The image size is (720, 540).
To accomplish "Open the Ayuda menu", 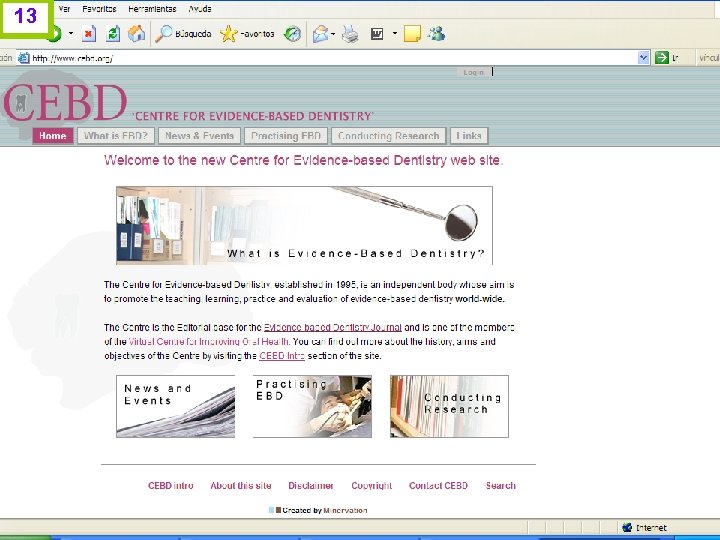I will 200,9.
